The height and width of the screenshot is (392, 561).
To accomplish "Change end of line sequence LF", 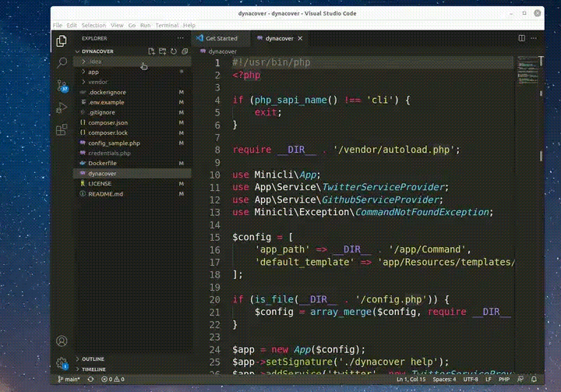I will pos(489,379).
